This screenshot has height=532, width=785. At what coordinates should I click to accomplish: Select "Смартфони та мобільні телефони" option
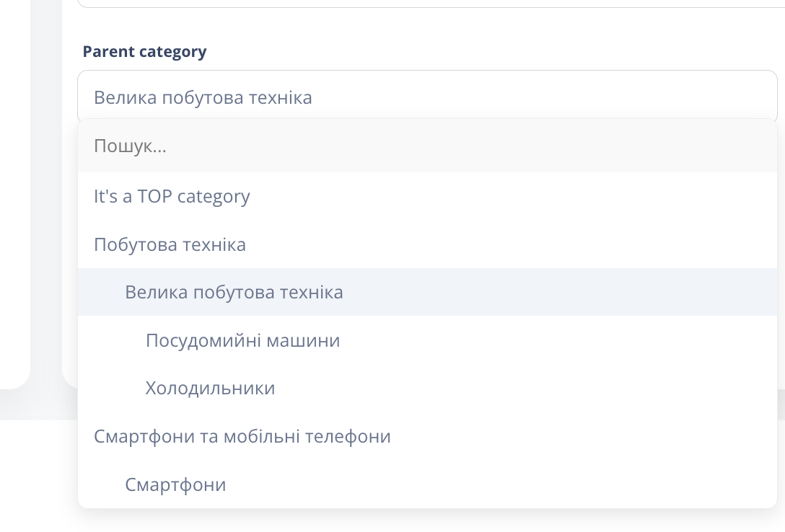click(x=242, y=436)
